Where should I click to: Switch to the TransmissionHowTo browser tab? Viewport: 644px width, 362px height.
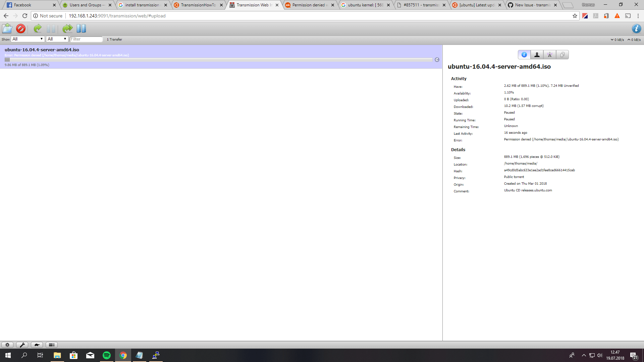pyautogui.click(x=198, y=5)
